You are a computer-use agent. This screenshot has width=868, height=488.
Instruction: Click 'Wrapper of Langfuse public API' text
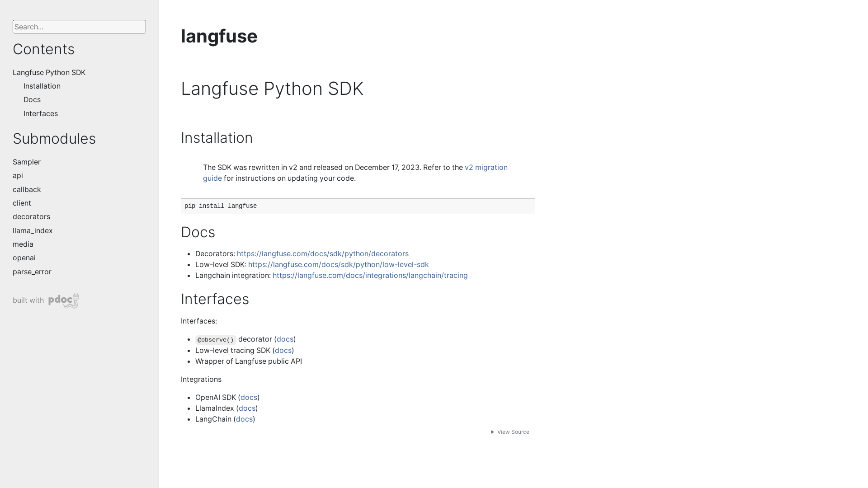249,361
